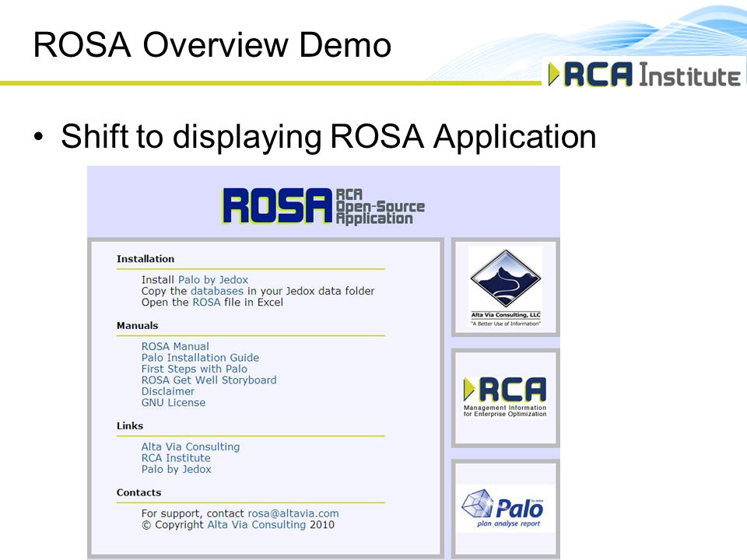Select the Contacts section heading

click(x=139, y=492)
